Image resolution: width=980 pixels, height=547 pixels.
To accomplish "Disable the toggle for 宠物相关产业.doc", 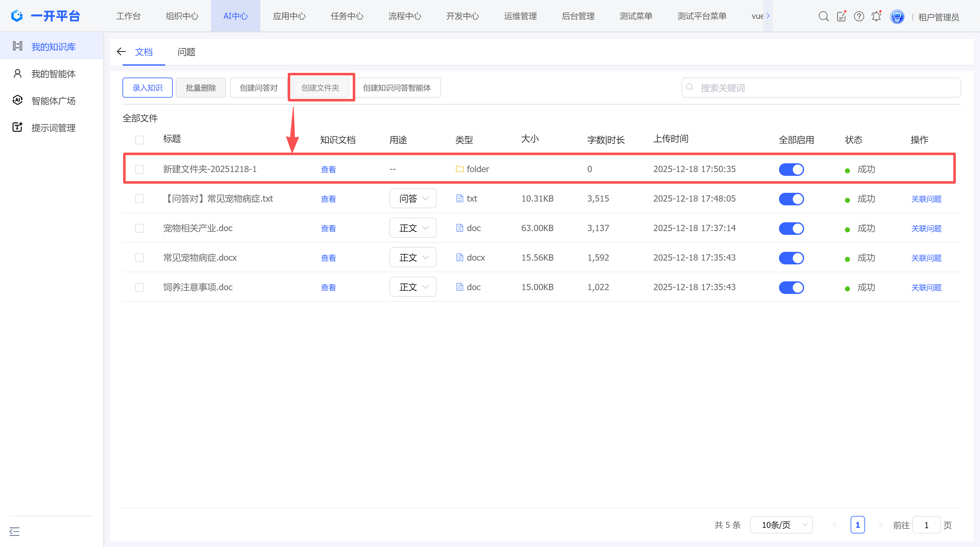I will (791, 228).
